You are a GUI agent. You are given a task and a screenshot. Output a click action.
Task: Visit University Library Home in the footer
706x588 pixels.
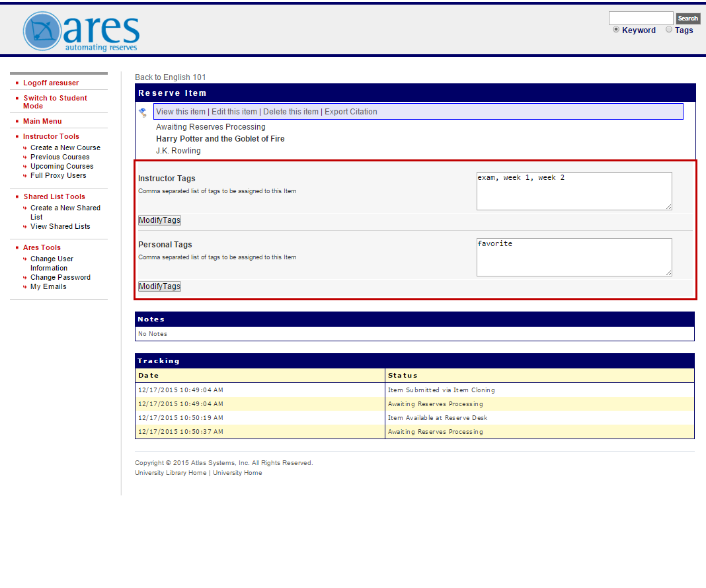point(171,472)
